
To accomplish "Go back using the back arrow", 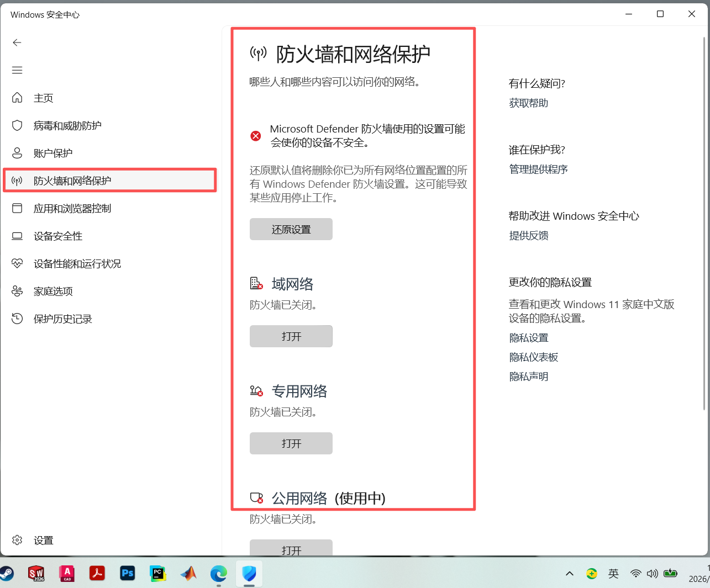I will click(x=17, y=43).
